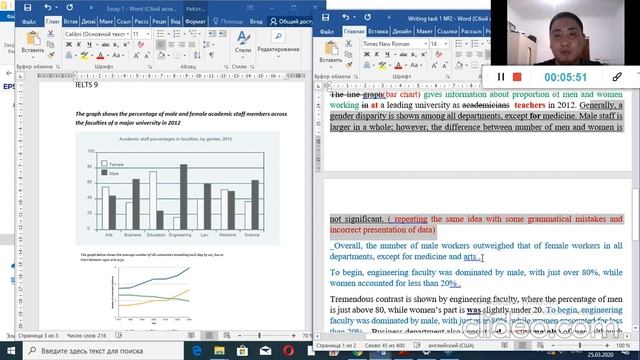This screenshot has height=360, width=640.
Task: Pick the Format Painter brush in Essay 1 window
Action: pyautogui.click(x=51, y=55)
